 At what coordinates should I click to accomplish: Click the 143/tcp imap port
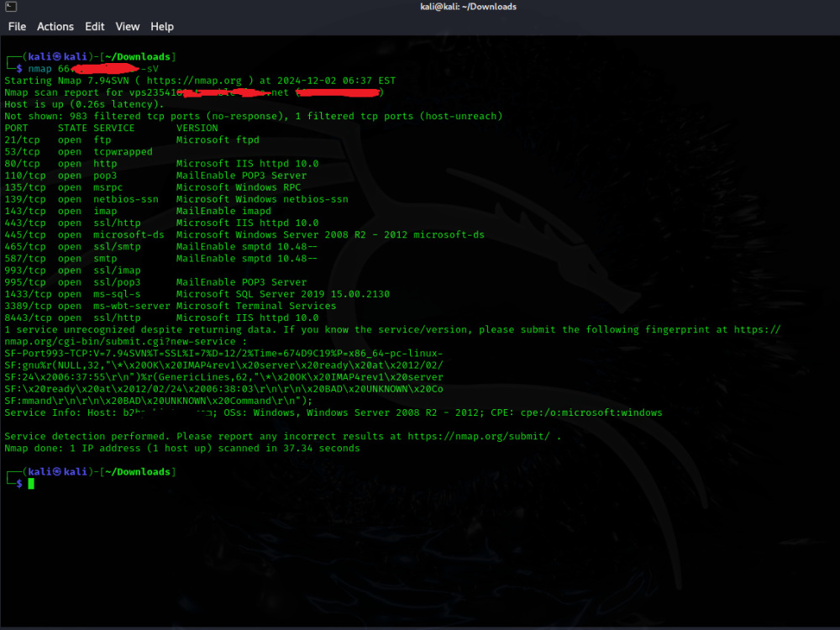[x=25, y=211]
